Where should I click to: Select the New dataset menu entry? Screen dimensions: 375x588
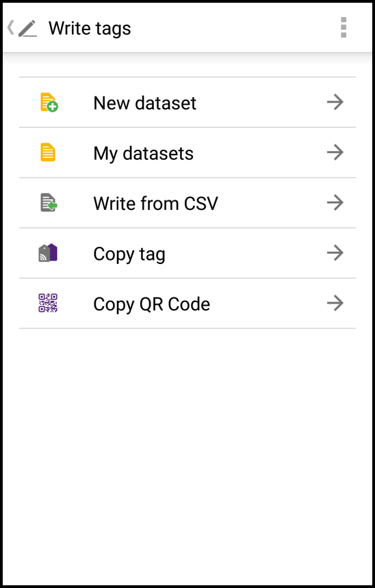point(187,103)
